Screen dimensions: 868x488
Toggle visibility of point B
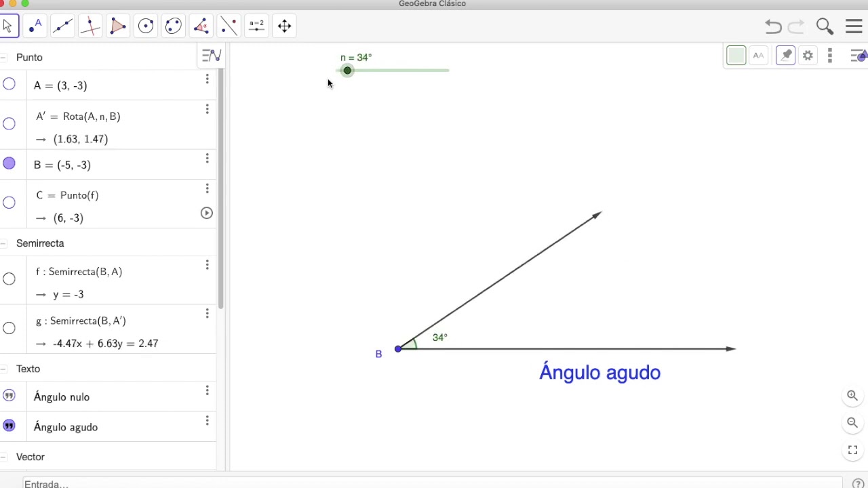coord(9,163)
